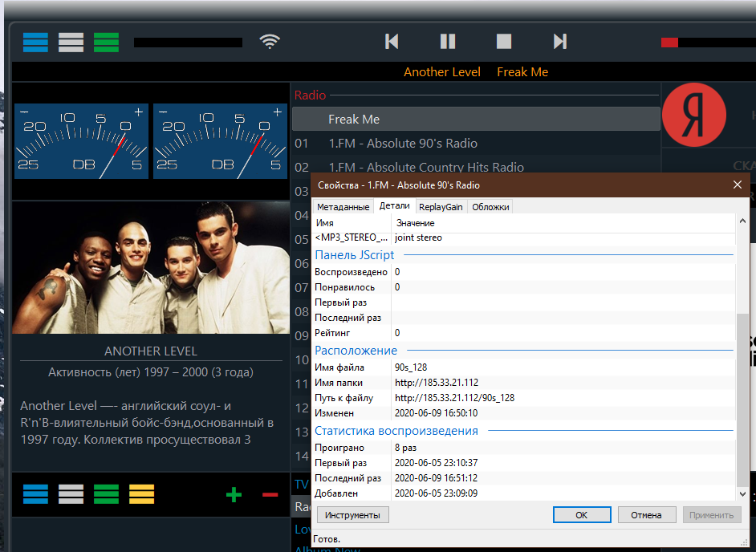Image resolution: width=756 pixels, height=552 pixels.
Task: Click the green stacked-bars icon in top toolbar
Action: (x=106, y=42)
